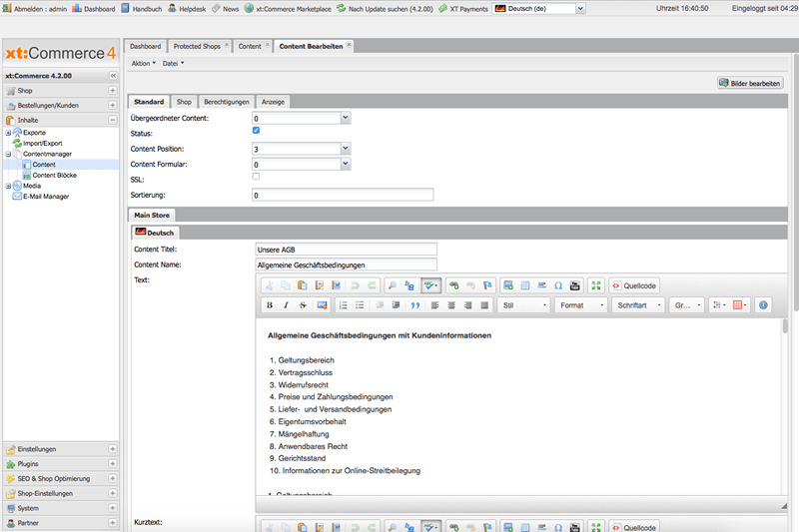Image resolution: width=799 pixels, height=532 pixels.
Task: Open the Content Position dropdown
Action: point(346,148)
